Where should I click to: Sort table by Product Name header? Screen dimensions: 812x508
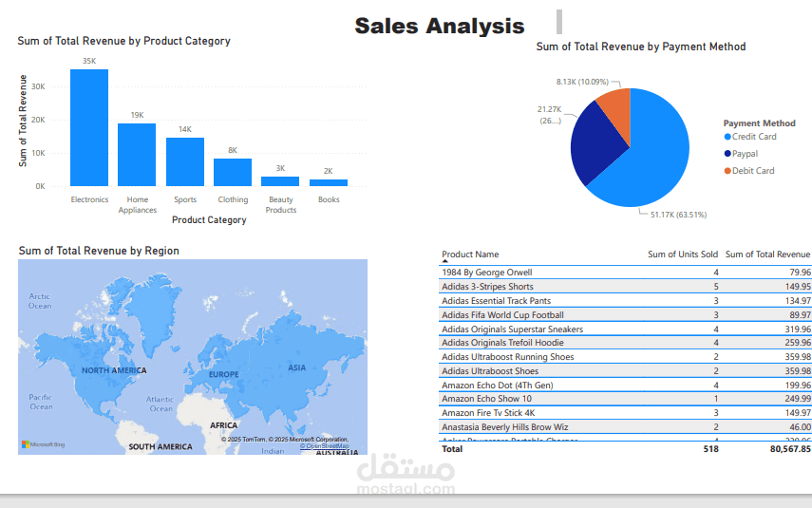coord(470,254)
